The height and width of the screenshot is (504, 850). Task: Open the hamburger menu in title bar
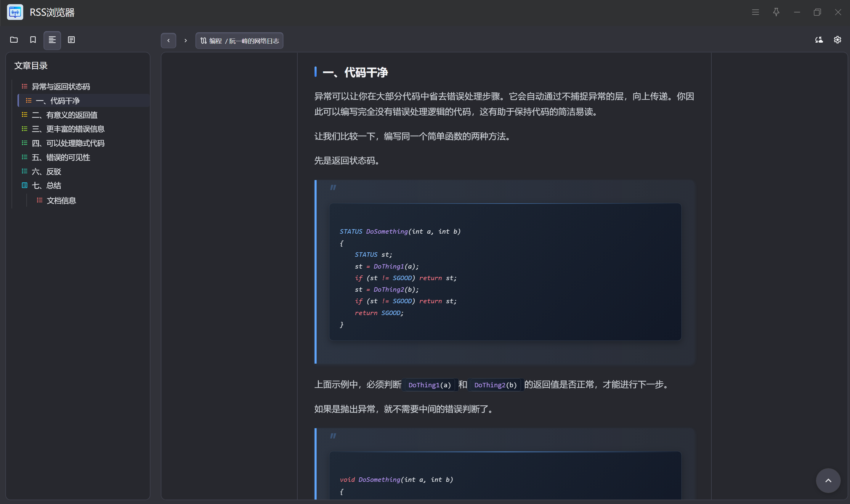click(755, 12)
